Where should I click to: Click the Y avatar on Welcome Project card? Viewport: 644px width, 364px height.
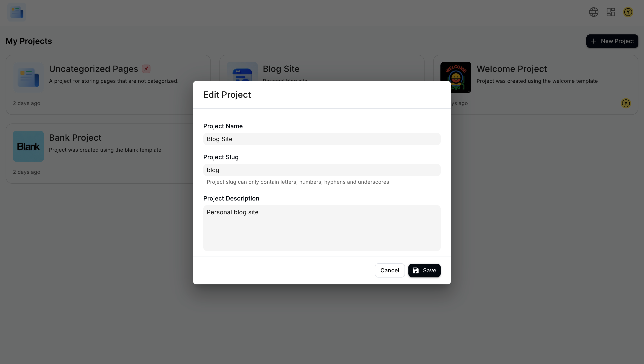pyautogui.click(x=626, y=103)
